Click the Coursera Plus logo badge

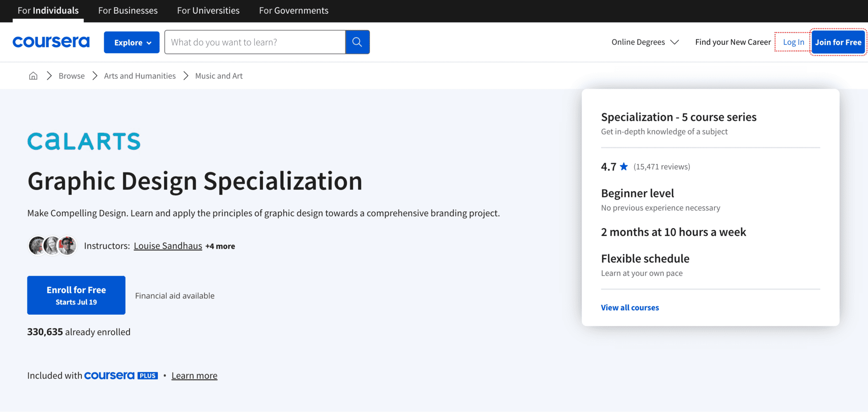tap(121, 375)
